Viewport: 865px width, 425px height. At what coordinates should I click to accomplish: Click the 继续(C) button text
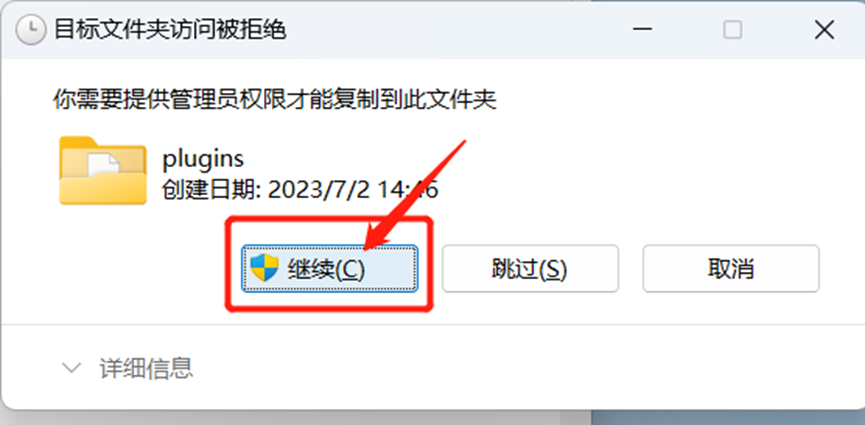pos(325,269)
